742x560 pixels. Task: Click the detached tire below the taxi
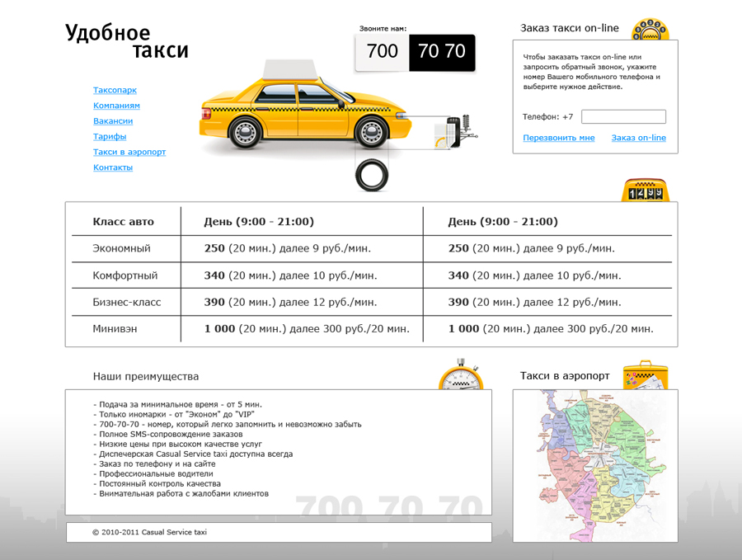click(372, 175)
